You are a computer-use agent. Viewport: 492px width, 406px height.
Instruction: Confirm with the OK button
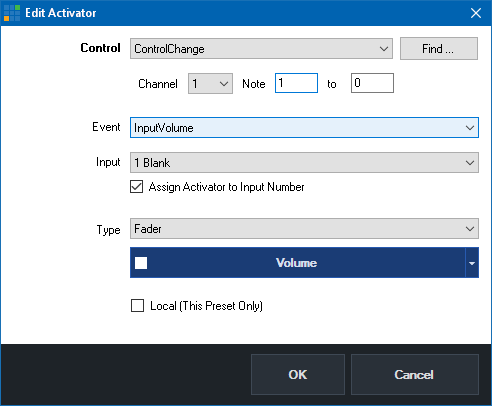[x=298, y=374]
